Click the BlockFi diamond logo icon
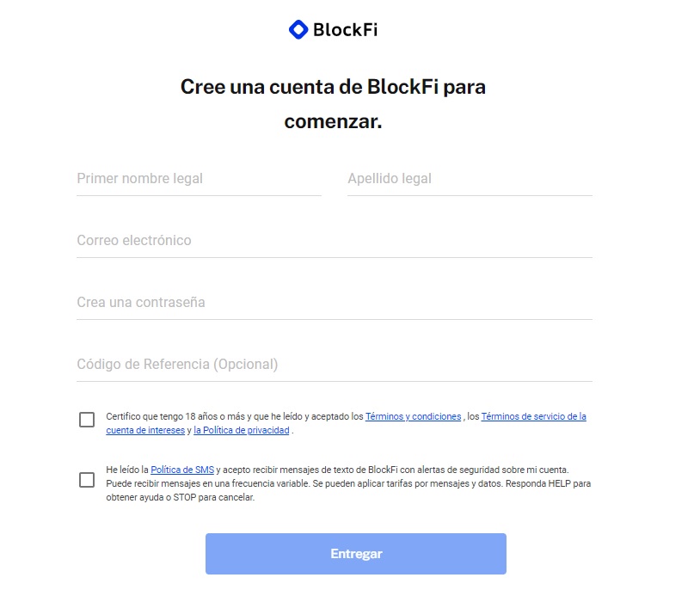This screenshot has height=596, width=700. (298, 30)
